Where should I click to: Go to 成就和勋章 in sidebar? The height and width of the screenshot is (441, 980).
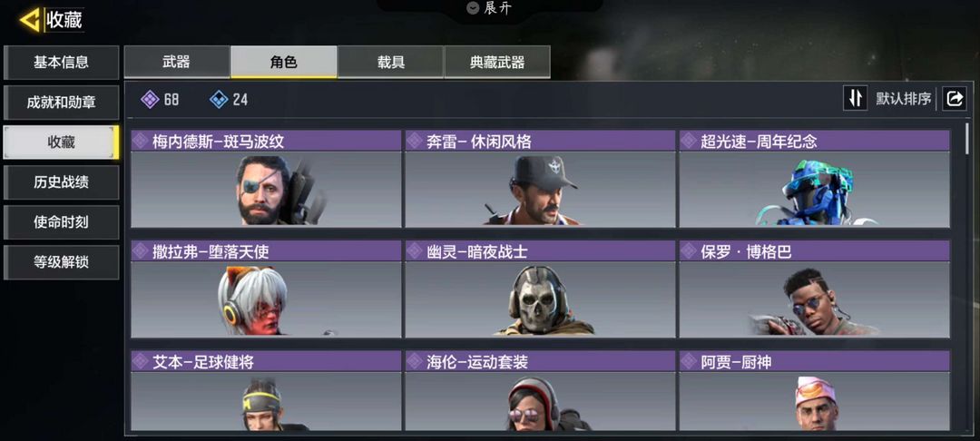[62, 103]
